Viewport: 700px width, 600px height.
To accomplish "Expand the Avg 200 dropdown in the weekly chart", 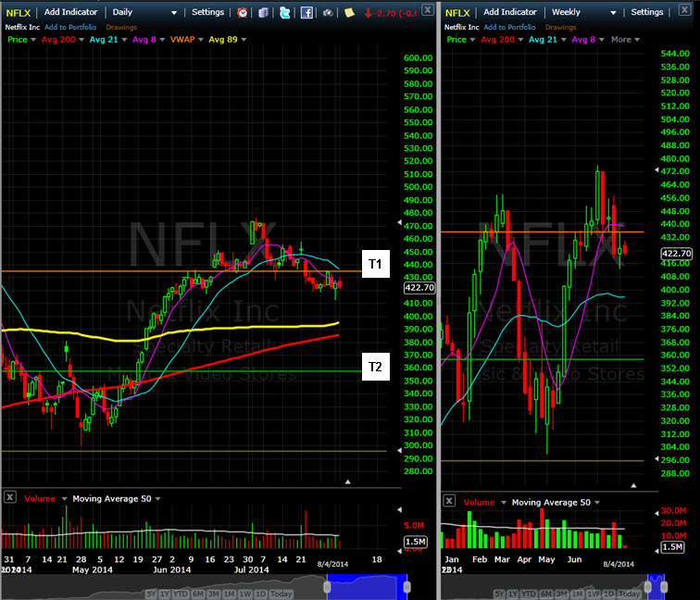I will point(520,40).
